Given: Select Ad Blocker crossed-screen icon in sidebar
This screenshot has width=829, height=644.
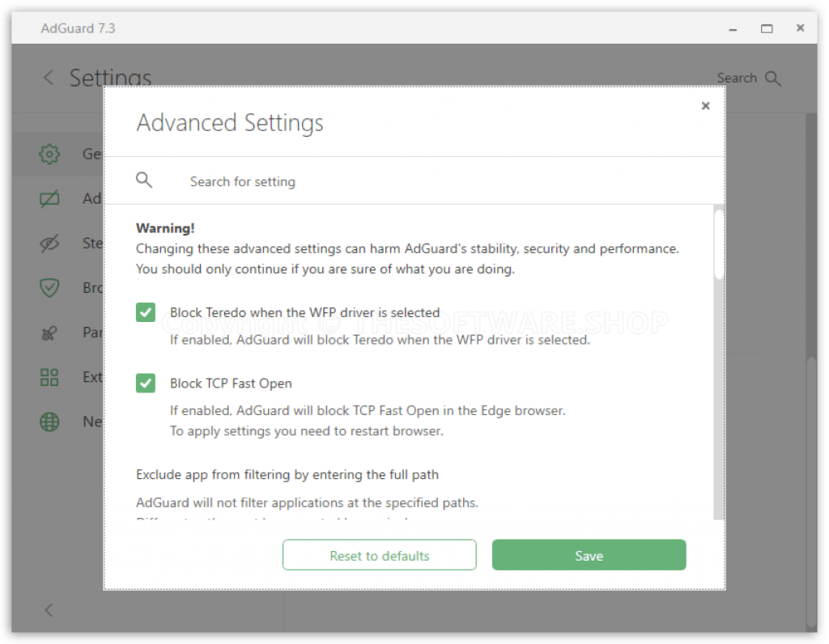Looking at the screenshot, I should pyautogui.click(x=49, y=199).
